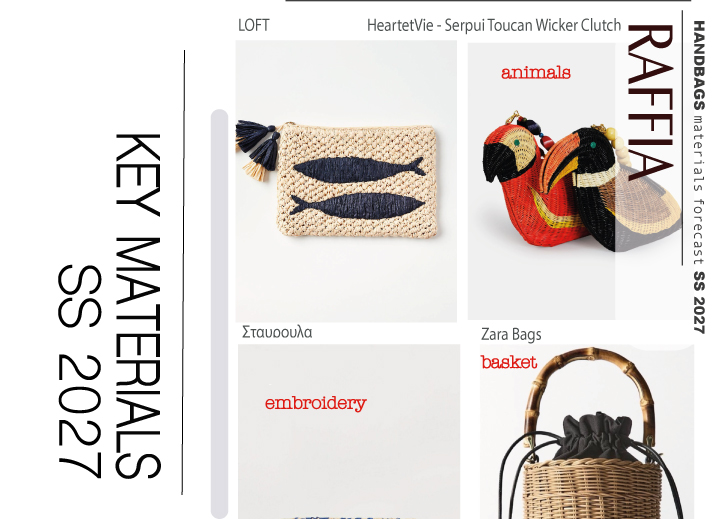Select the red 'animals' tag
Image resolution: width=715 pixels, height=519 pixels.
coord(536,73)
